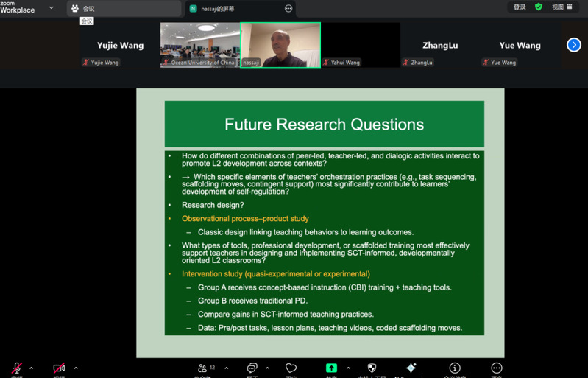Expand audio options arrow beside microphone
Screen dimensions: 588x378
(x=31, y=368)
